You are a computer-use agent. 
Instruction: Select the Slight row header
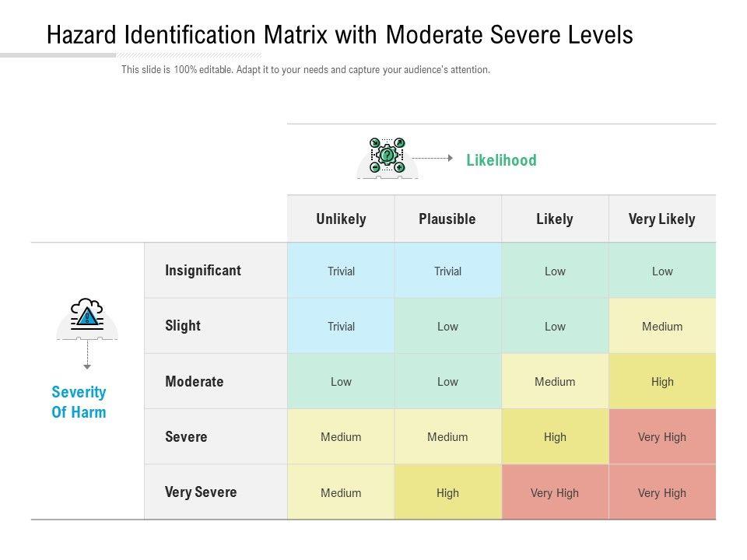183,326
